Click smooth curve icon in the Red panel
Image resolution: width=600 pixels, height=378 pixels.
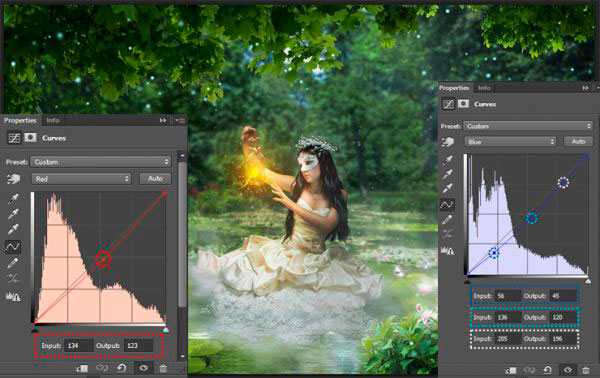tap(13, 278)
